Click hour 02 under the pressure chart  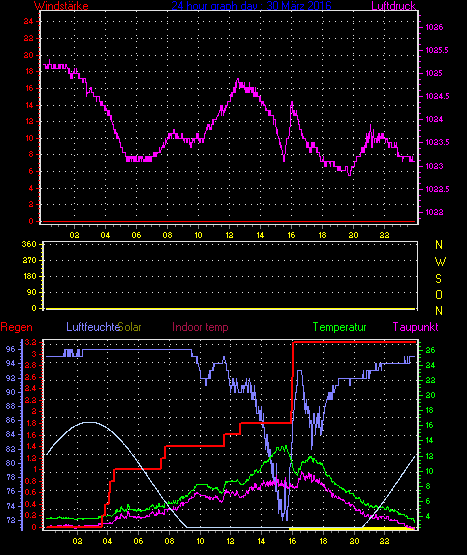click(x=74, y=235)
